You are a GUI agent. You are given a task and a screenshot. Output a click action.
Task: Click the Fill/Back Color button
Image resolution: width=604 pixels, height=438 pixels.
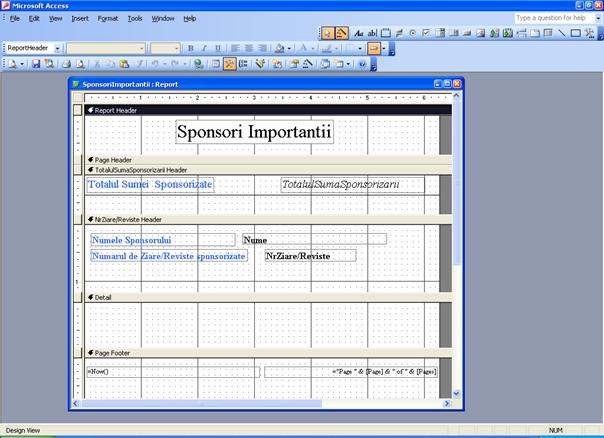(281, 48)
